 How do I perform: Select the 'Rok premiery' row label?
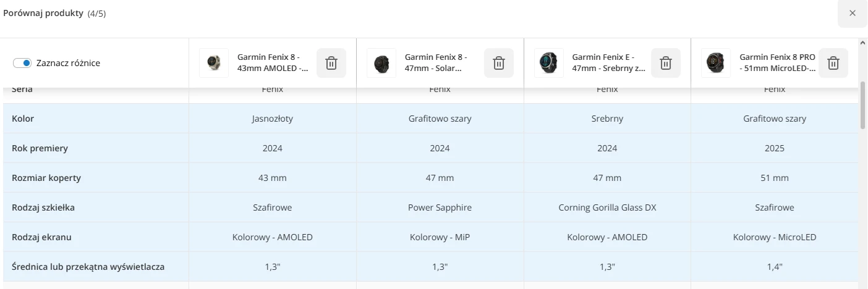click(x=40, y=148)
